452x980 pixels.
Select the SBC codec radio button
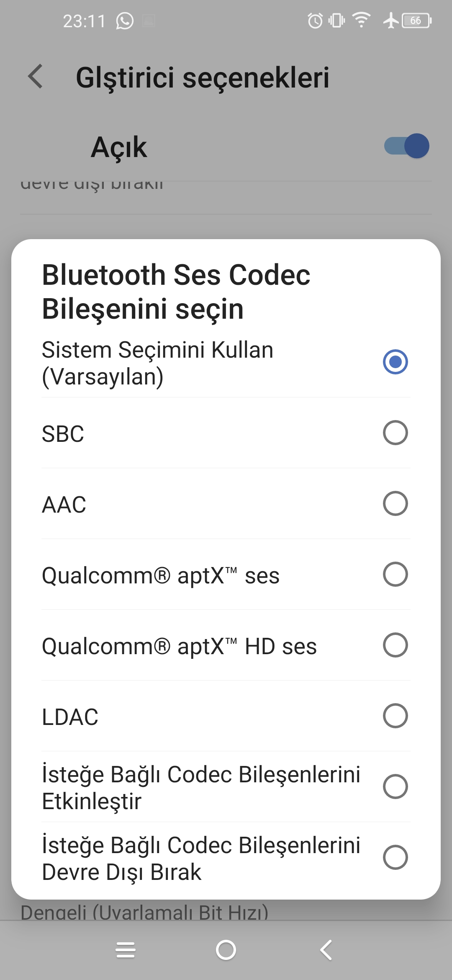[395, 433]
